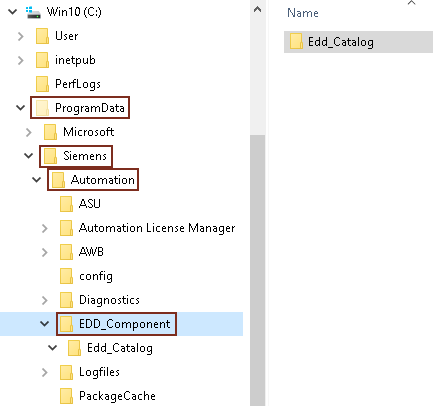Select the config folder name
The height and width of the screenshot is (406, 433).
point(96,276)
